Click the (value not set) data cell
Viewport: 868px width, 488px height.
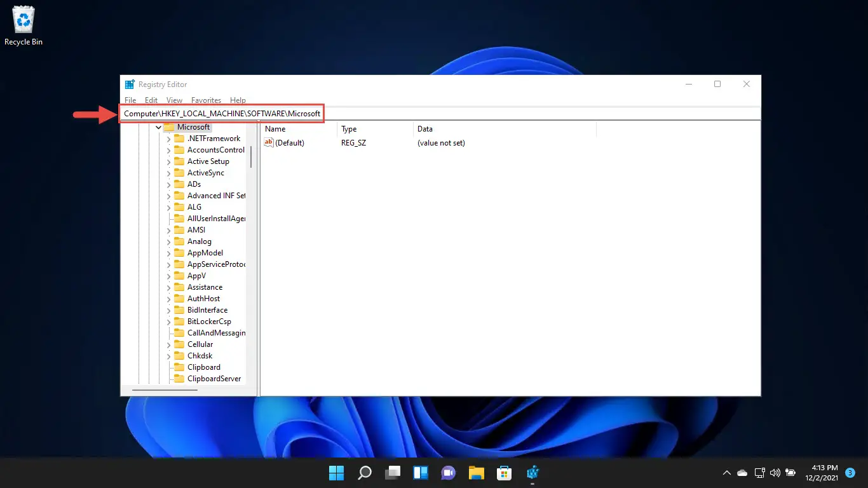coord(441,143)
